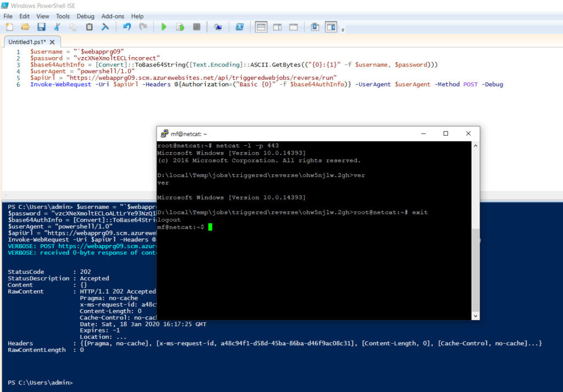Open the PuTTY system menu icon in mf@netcat window

click(164, 134)
